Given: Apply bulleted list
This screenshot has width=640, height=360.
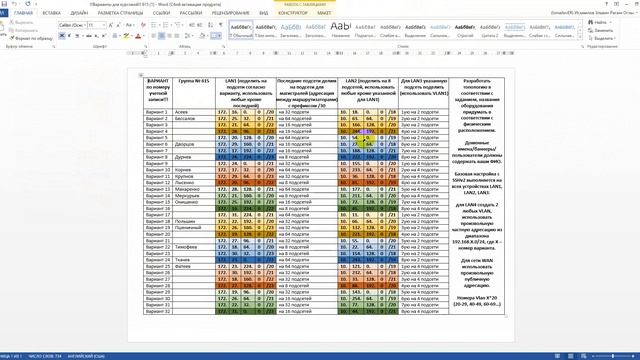Looking at the screenshot, I should click(154, 25).
